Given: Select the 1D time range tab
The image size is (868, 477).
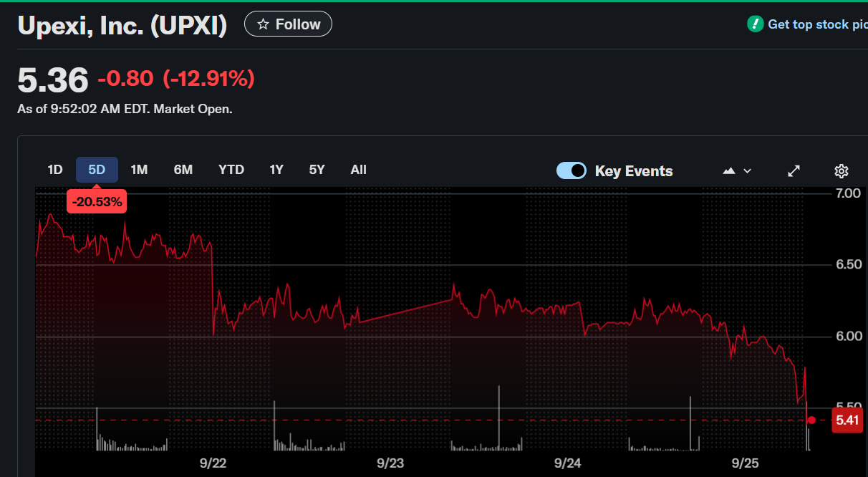Looking at the screenshot, I should (55, 170).
